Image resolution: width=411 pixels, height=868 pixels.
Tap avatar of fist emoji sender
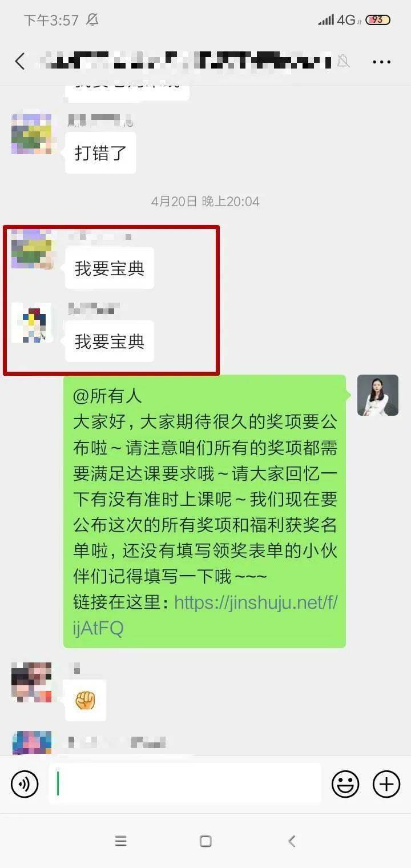[32, 682]
